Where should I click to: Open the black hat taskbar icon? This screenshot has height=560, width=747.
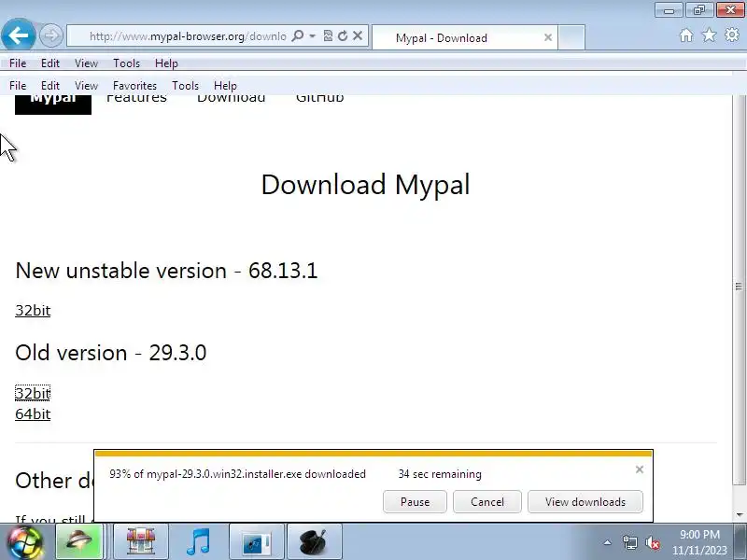315,541
